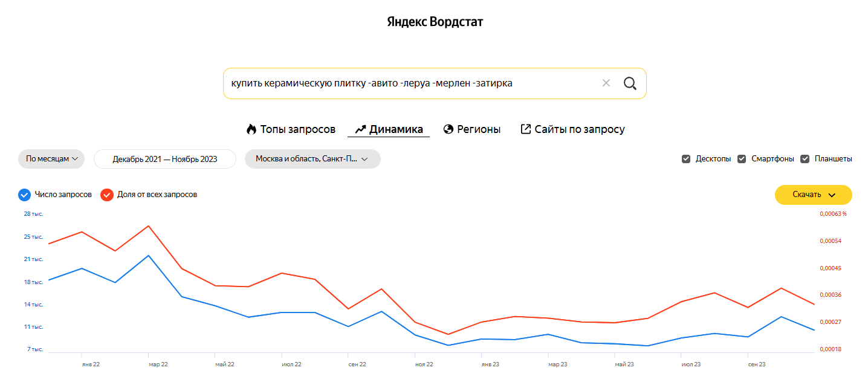The width and height of the screenshot is (868, 382).
Task: Click the сен 23 axis label
Action: coord(757,364)
